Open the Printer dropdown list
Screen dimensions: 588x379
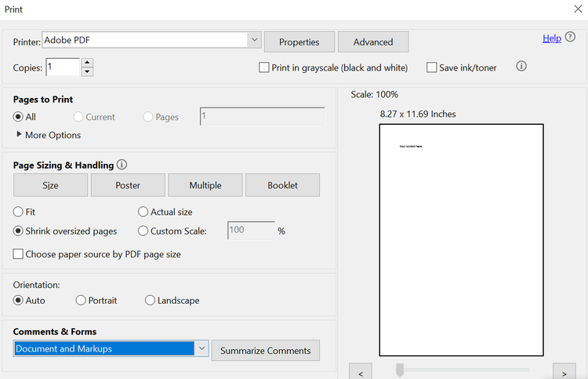coord(254,39)
